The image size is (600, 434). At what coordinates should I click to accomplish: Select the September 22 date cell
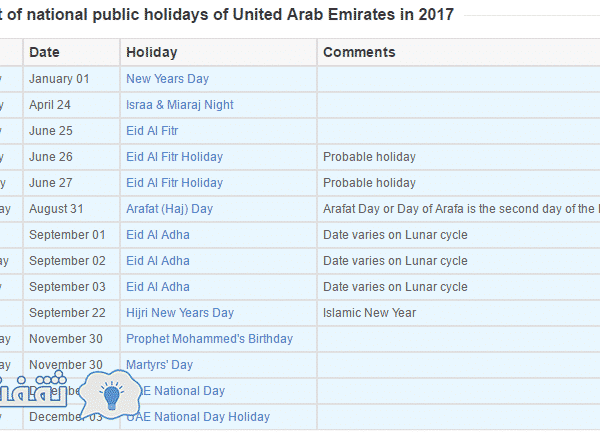click(x=71, y=313)
